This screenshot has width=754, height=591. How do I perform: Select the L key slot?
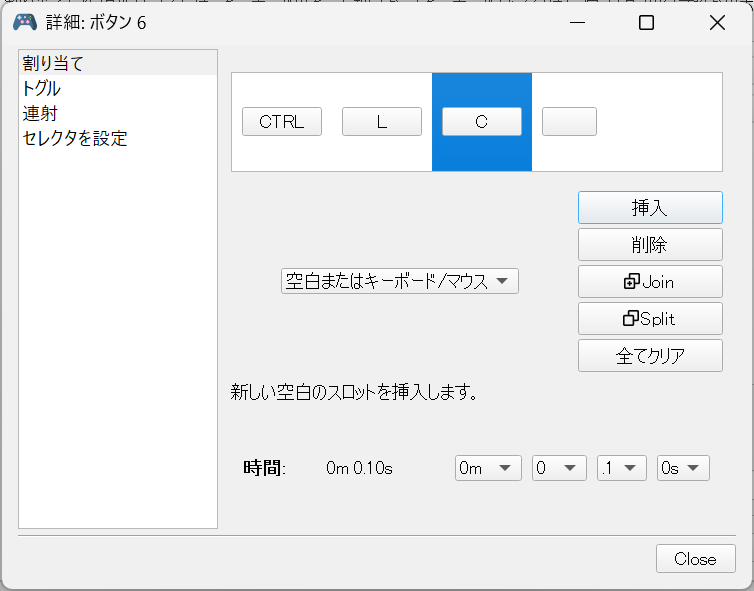point(381,122)
